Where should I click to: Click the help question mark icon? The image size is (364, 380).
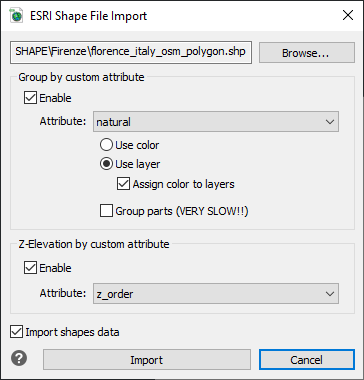[19, 359]
